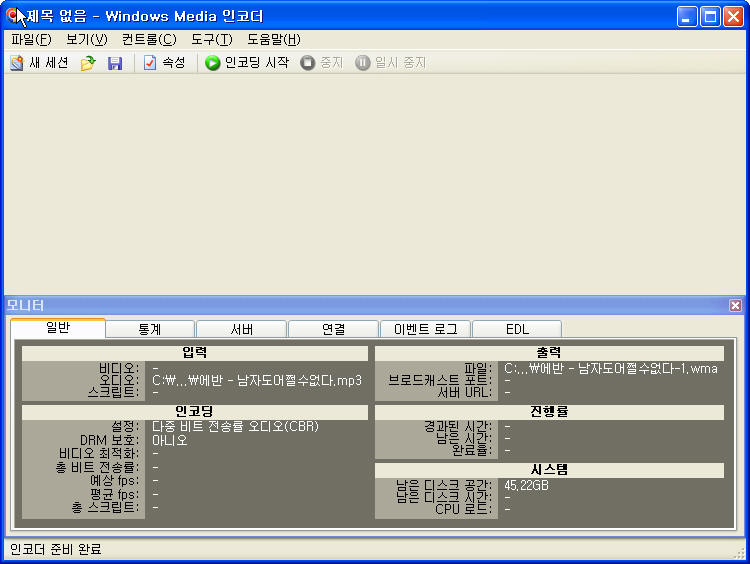Click the input audio path ending in .mp3

tap(257, 380)
